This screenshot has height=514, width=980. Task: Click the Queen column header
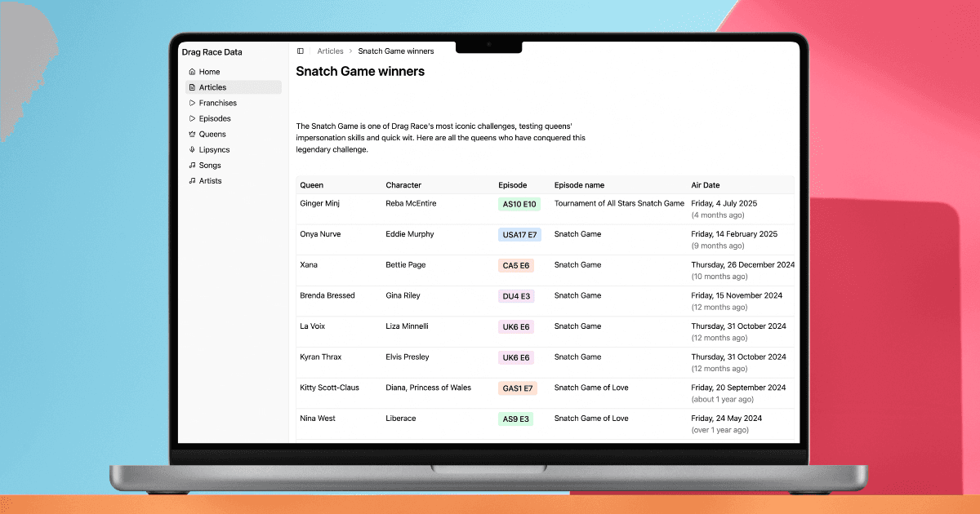(312, 185)
